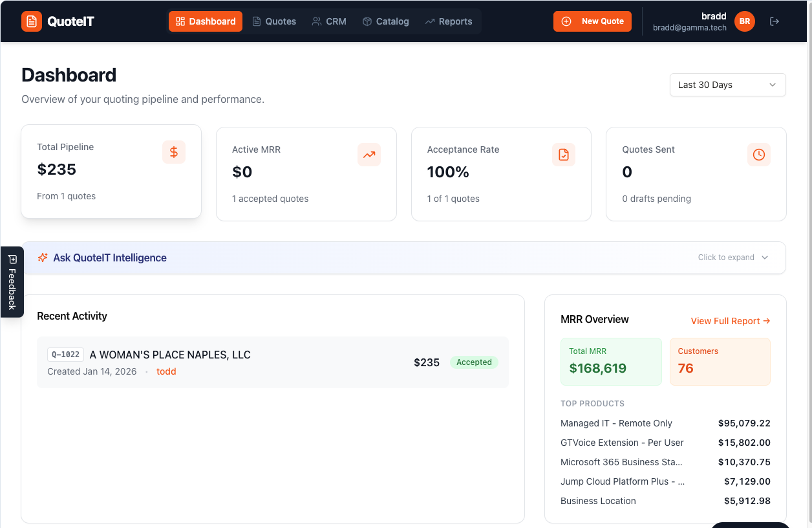Open the Feedback side tab
812x528 pixels.
coord(12,282)
